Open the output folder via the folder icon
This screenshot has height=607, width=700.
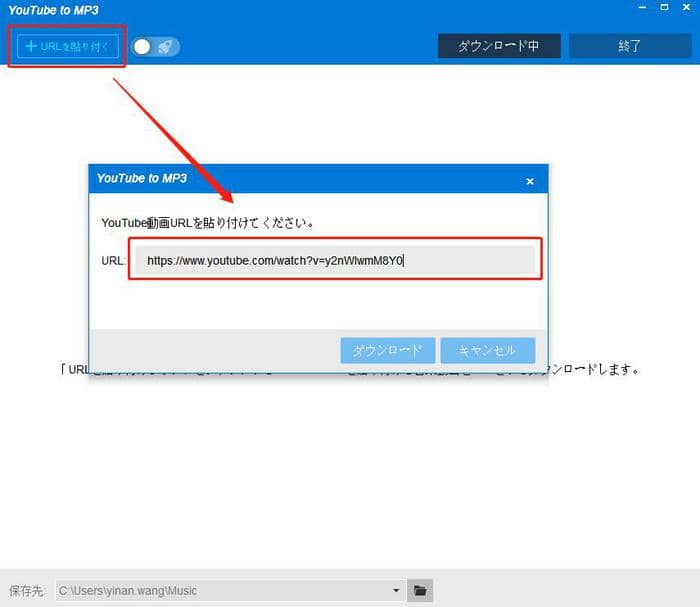[420, 591]
